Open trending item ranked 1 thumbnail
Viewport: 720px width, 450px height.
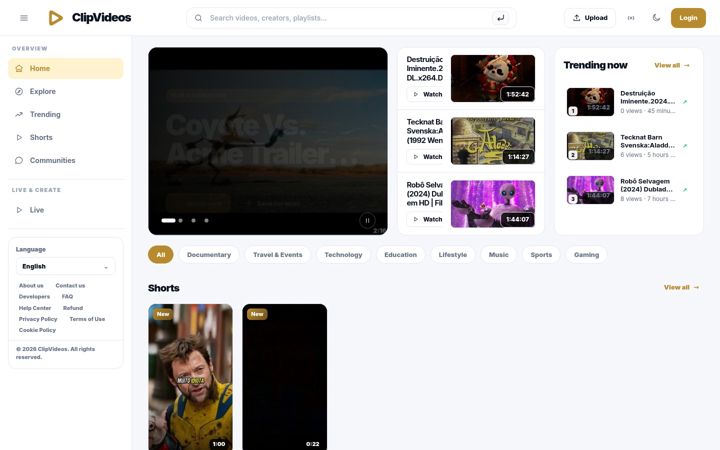coord(590,101)
